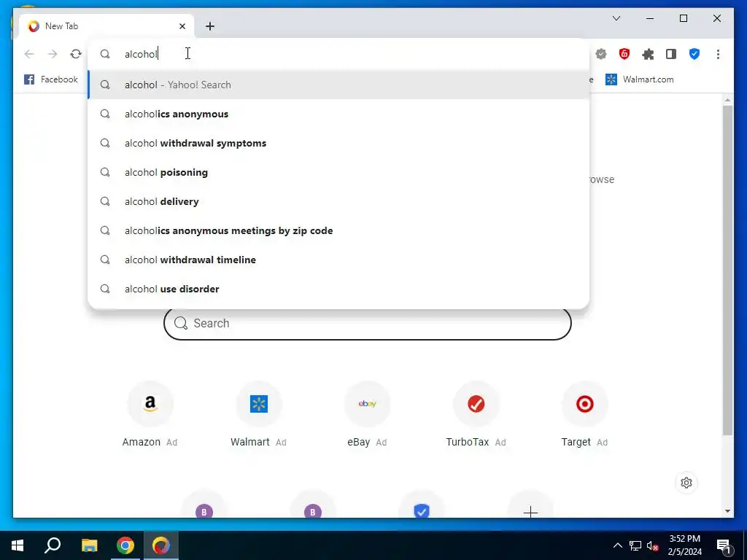Open the taskbar clock and date
The image size is (747, 560).
(684, 545)
